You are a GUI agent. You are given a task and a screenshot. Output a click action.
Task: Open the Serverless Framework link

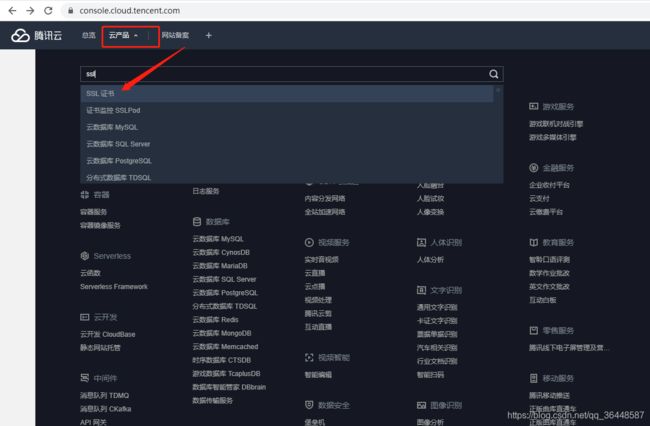(114, 286)
